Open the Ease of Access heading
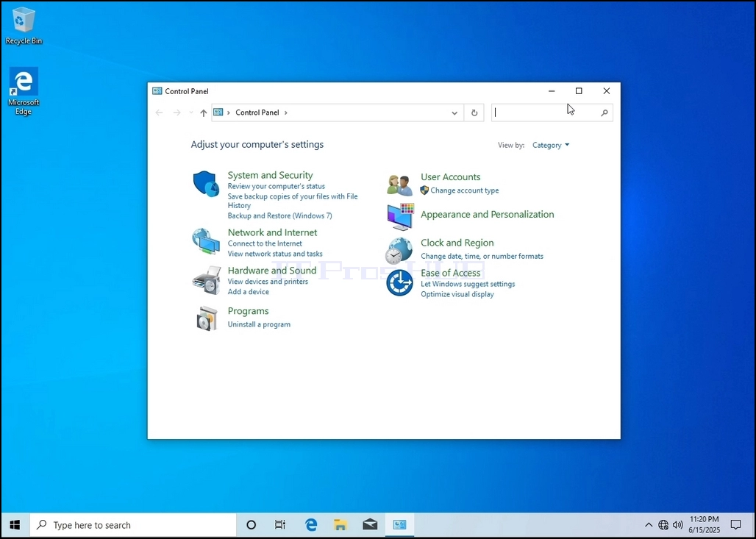 point(450,273)
